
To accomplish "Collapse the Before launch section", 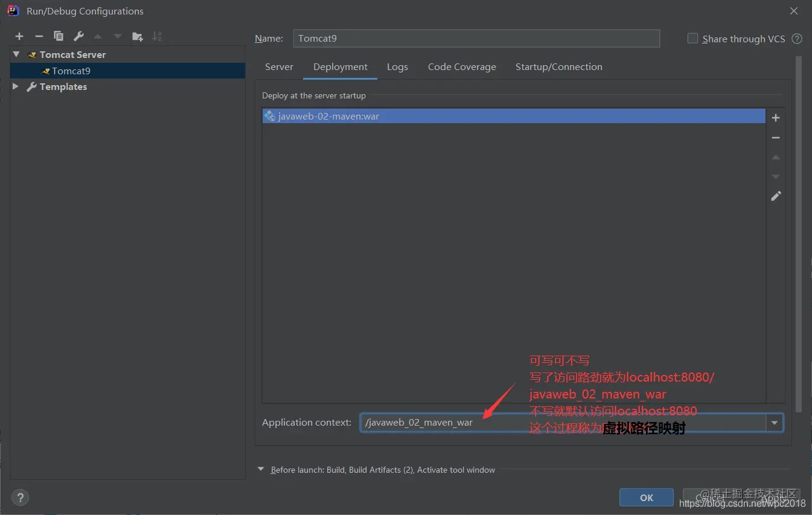I will tap(261, 469).
